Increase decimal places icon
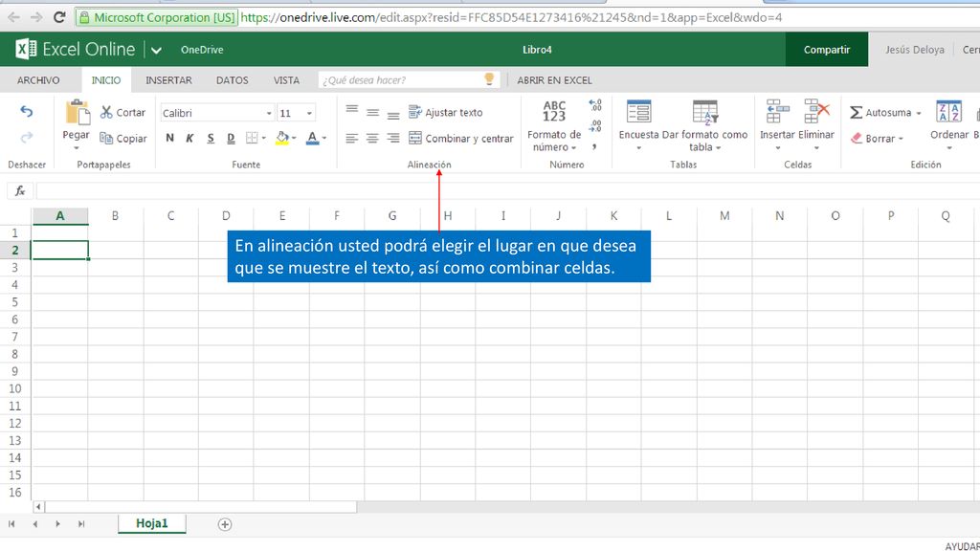The width and height of the screenshot is (980, 551). point(595,105)
